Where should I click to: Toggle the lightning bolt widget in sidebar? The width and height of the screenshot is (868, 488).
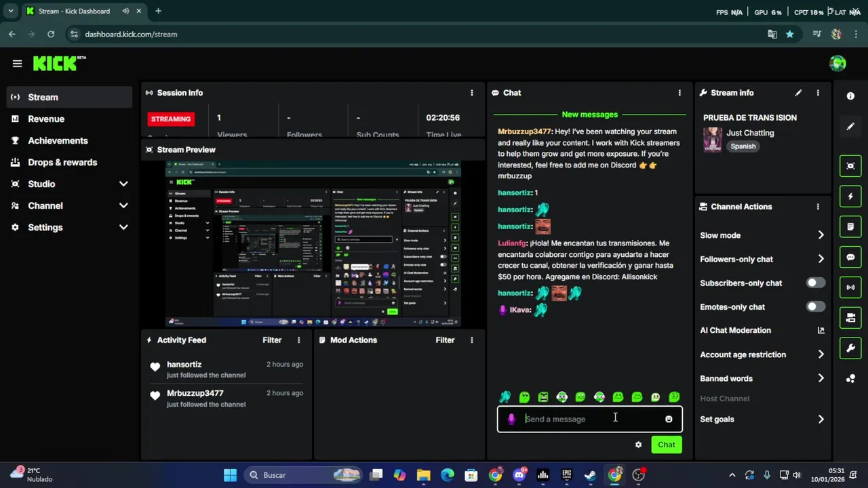(x=850, y=197)
